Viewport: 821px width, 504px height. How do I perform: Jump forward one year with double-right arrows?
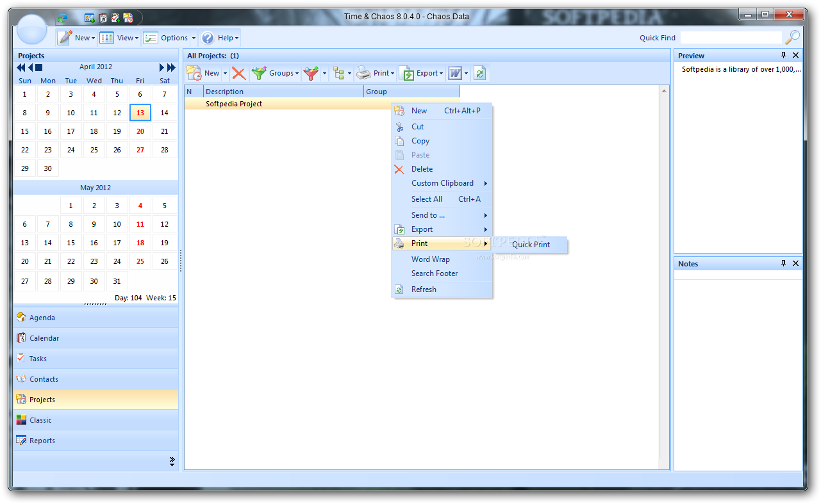(x=171, y=67)
